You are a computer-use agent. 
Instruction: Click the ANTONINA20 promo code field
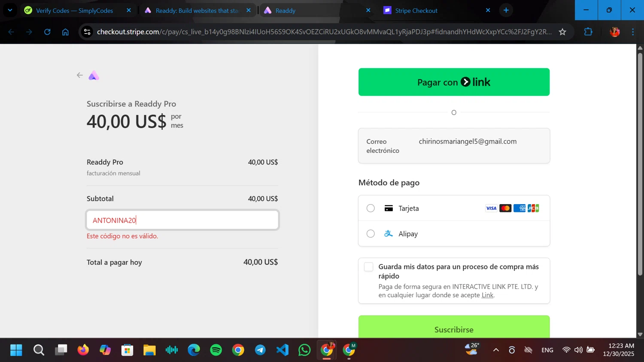(x=182, y=220)
